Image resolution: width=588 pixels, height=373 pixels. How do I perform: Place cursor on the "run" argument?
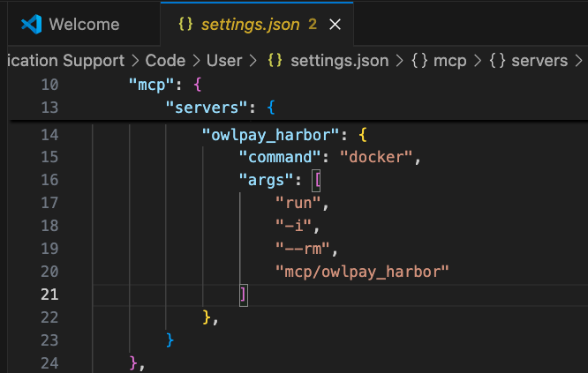coord(298,203)
